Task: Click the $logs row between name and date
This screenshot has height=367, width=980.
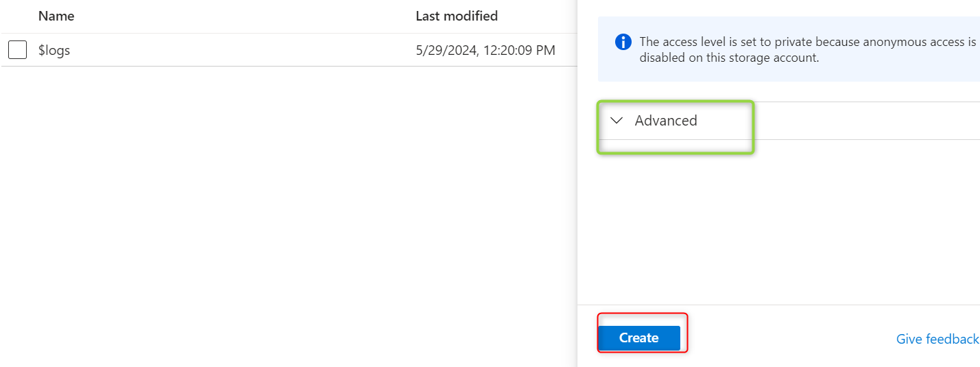Action: [x=240, y=50]
